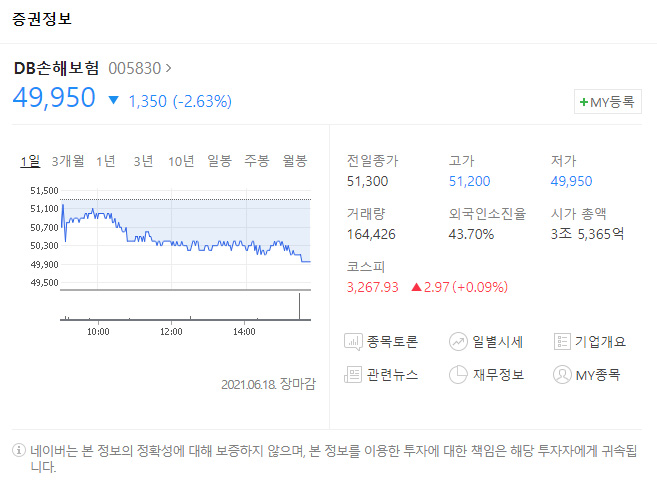This screenshot has width=657, height=481.
Task: Click the 시가 총액 value 3조 5,365억
Action: (587, 234)
